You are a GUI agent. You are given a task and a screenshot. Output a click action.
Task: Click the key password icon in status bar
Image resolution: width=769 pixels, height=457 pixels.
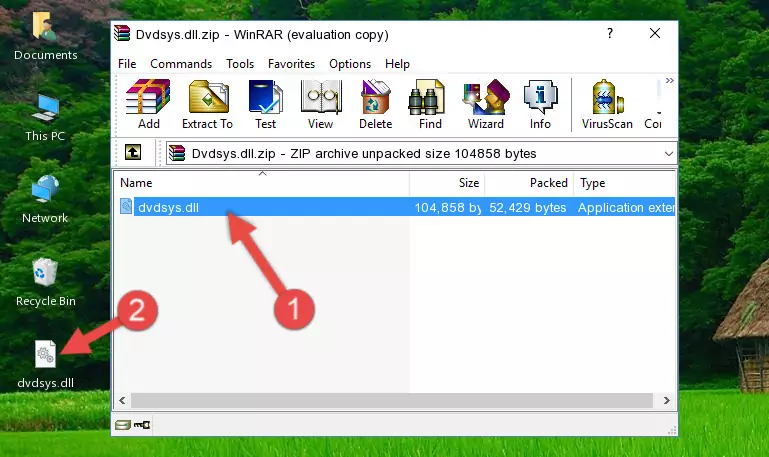click(x=142, y=425)
